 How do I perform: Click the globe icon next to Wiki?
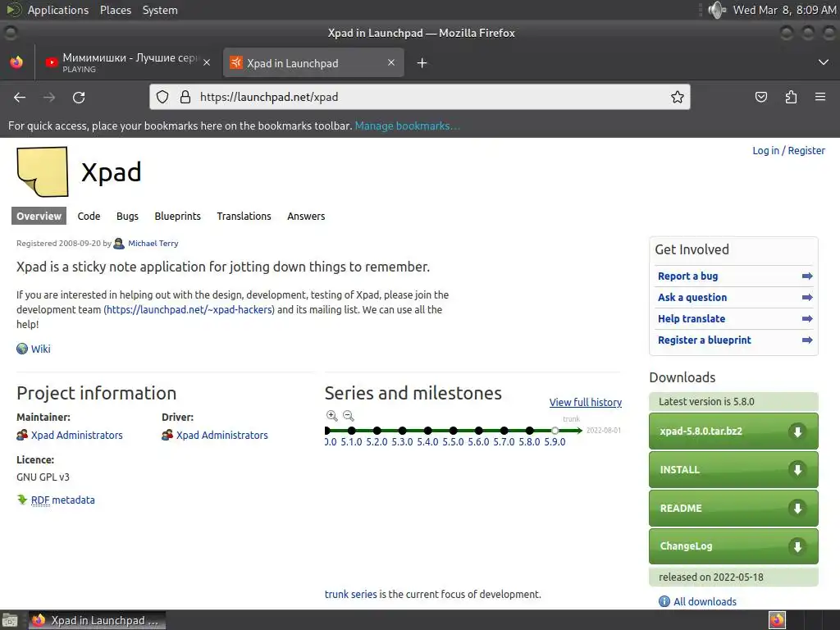(x=22, y=349)
